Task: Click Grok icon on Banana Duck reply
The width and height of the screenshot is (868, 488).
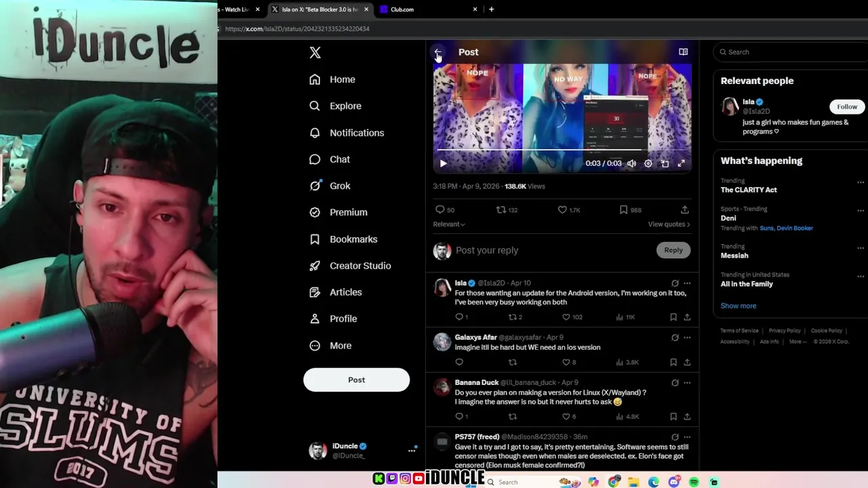Action: coord(675,383)
